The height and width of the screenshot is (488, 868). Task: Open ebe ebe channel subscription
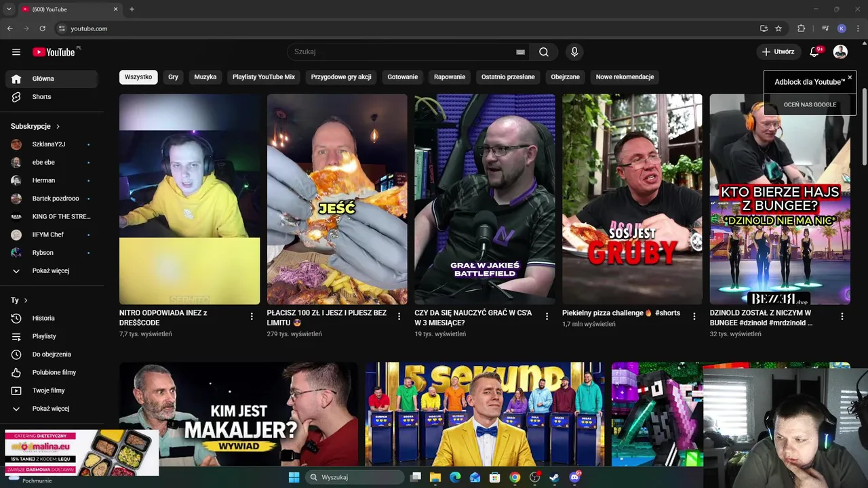point(52,162)
